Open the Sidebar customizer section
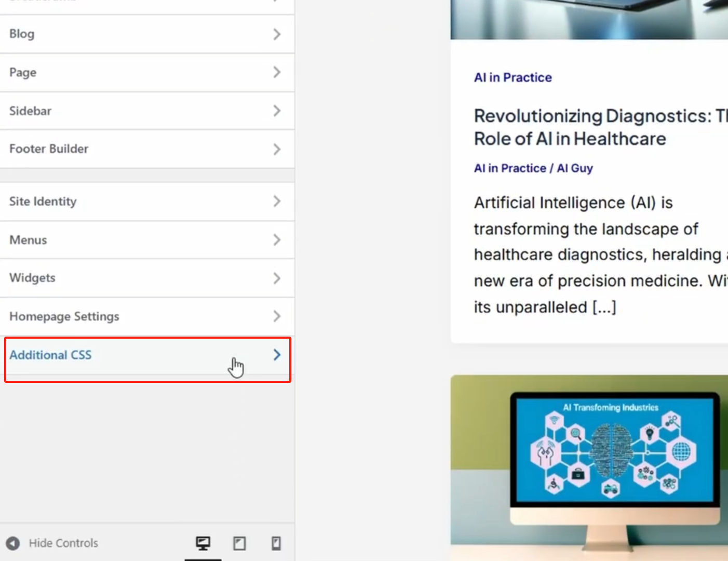 (147, 111)
